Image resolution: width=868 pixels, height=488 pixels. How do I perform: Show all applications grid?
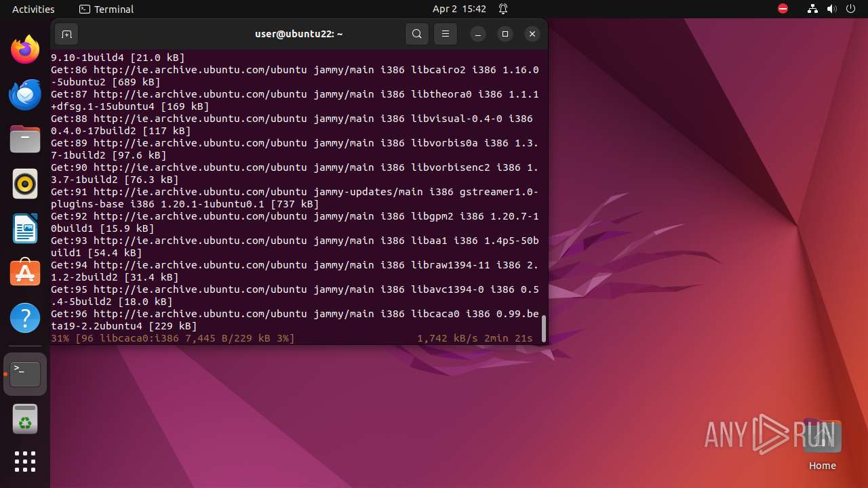[25, 462]
